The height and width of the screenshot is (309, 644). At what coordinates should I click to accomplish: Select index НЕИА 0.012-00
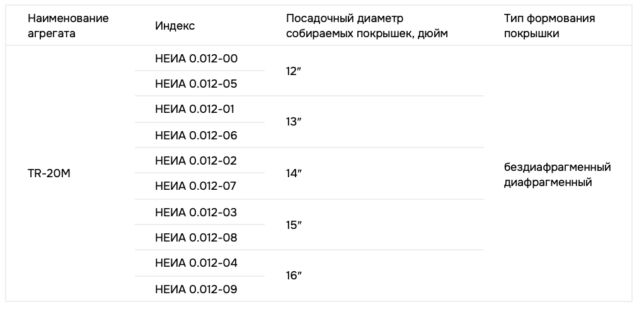(x=196, y=58)
